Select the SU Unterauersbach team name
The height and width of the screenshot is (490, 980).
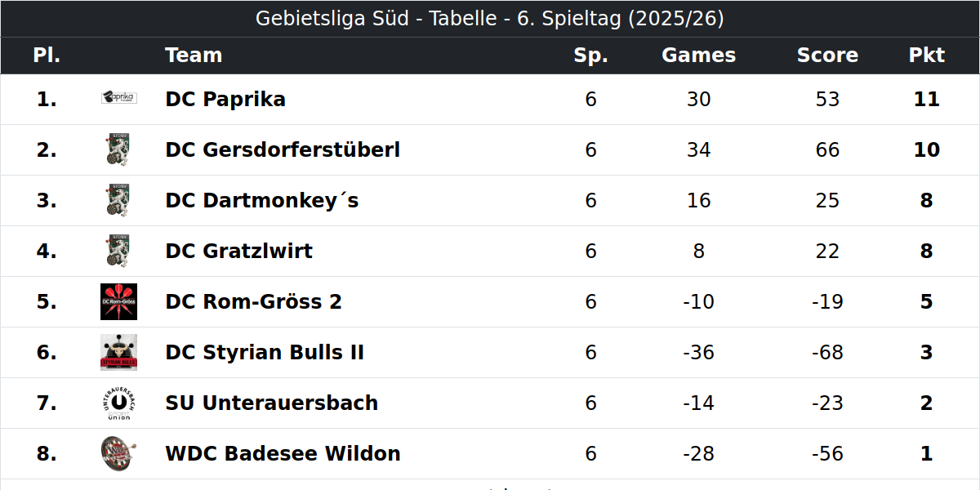(271, 403)
